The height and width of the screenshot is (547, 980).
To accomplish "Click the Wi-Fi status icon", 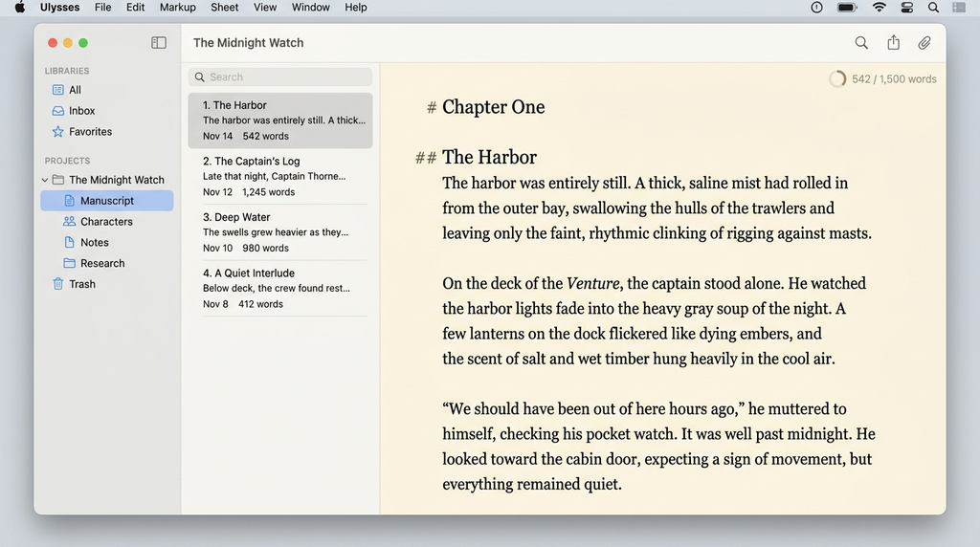I will point(880,8).
